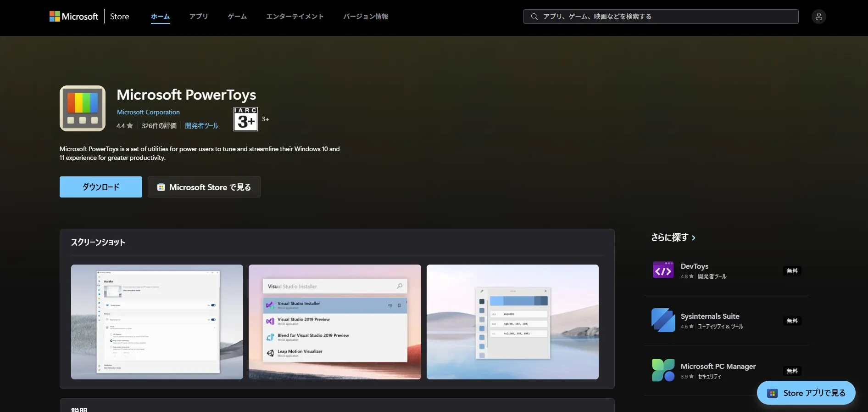Open the 開発者ツール category link

(x=201, y=126)
